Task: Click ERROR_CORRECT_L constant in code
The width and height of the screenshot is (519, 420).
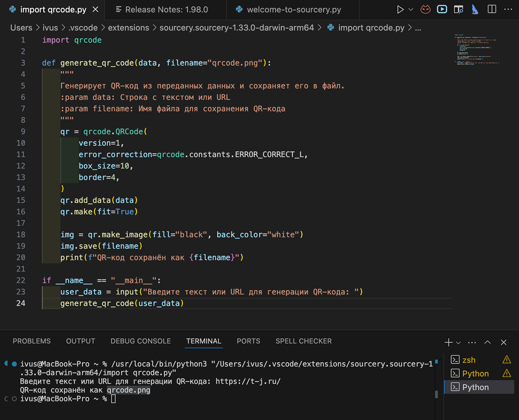Action: pos(269,154)
